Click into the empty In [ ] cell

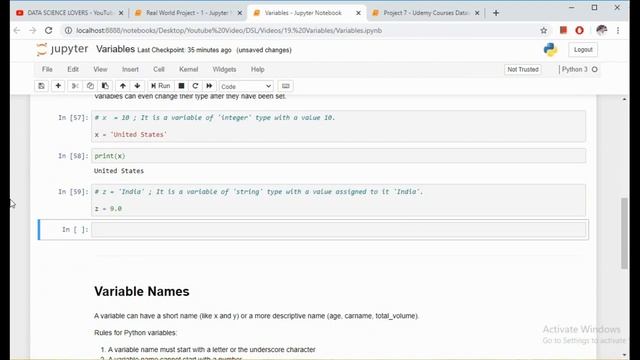tap(339, 230)
